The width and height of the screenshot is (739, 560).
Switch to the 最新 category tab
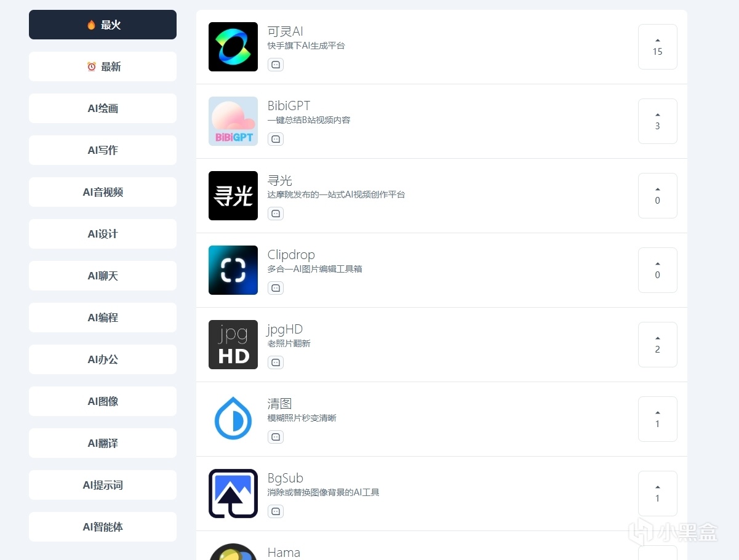pyautogui.click(x=102, y=66)
